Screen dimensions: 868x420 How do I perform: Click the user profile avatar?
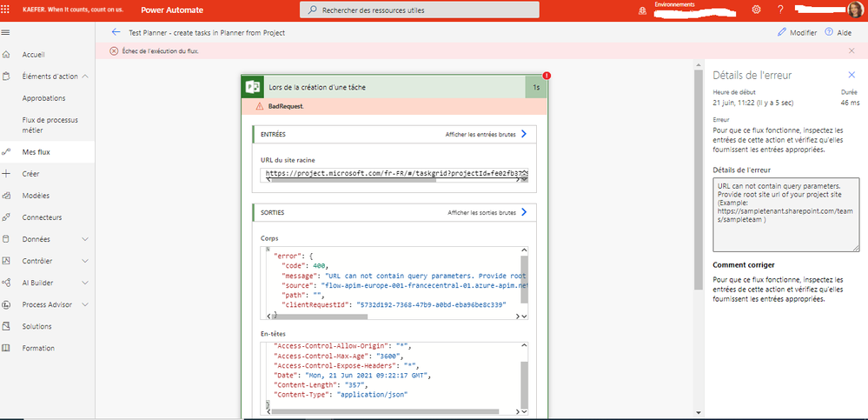(x=855, y=10)
